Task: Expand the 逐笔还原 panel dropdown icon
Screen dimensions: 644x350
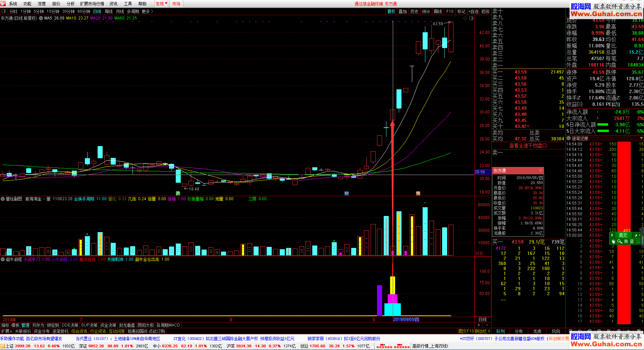Action: 569,138
